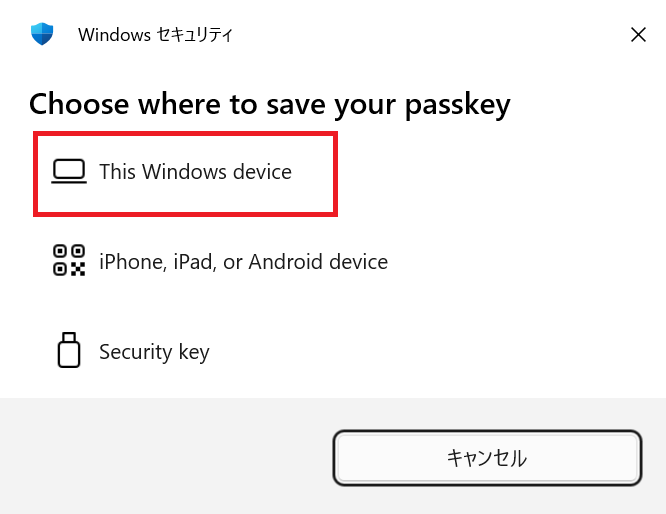This screenshot has width=666, height=514.
Task: Click the laptop icon for this device
Action: [69, 172]
